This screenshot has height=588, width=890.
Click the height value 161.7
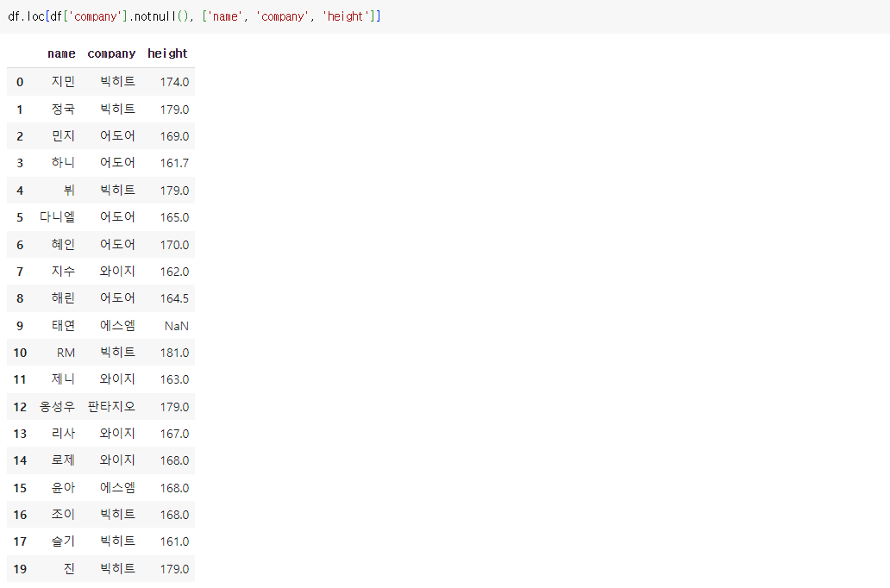174,164
